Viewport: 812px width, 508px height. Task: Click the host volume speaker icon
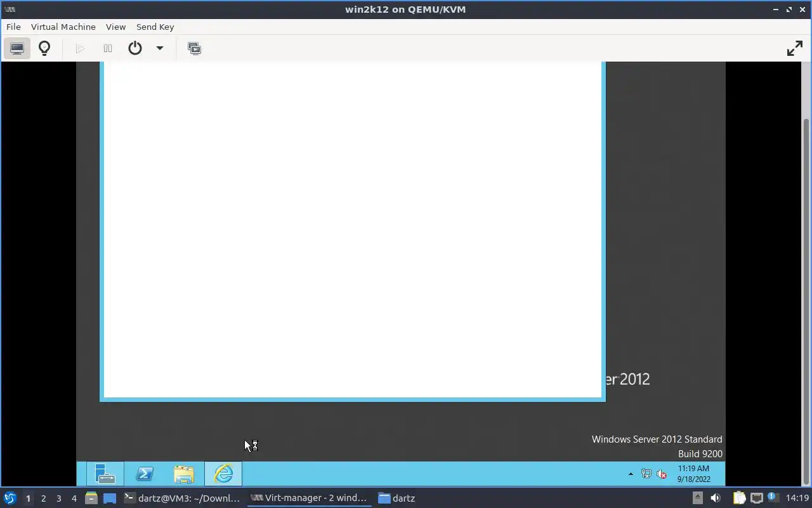(x=716, y=498)
